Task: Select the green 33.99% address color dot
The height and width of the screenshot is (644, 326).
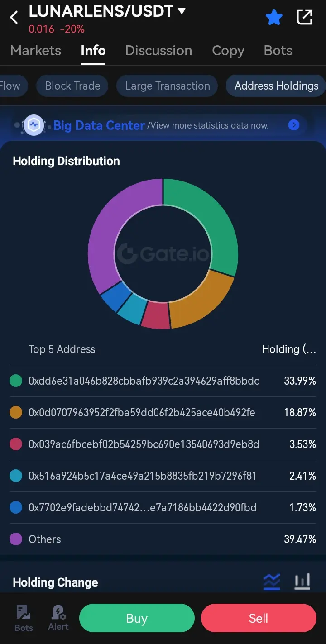Action: (16, 381)
